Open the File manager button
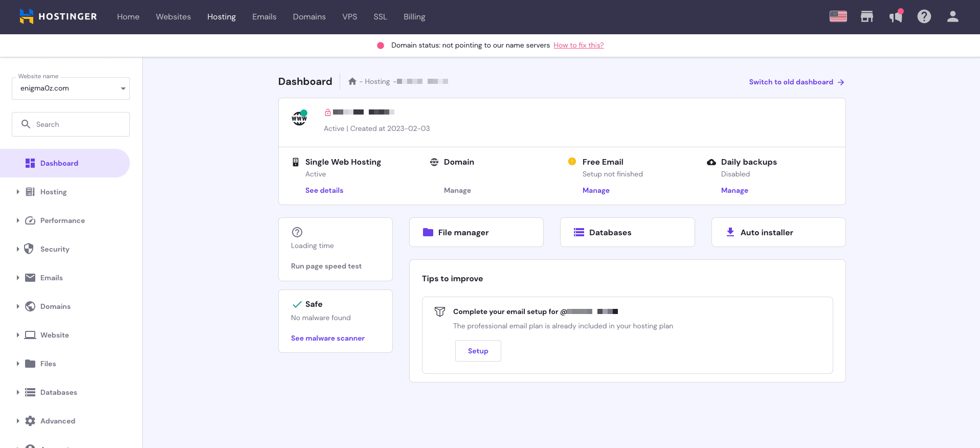Image resolution: width=980 pixels, height=448 pixels. (476, 232)
